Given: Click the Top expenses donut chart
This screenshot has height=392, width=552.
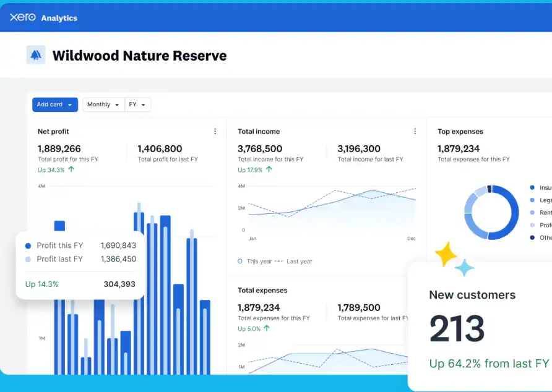Looking at the screenshot, I should coord(491,212).
